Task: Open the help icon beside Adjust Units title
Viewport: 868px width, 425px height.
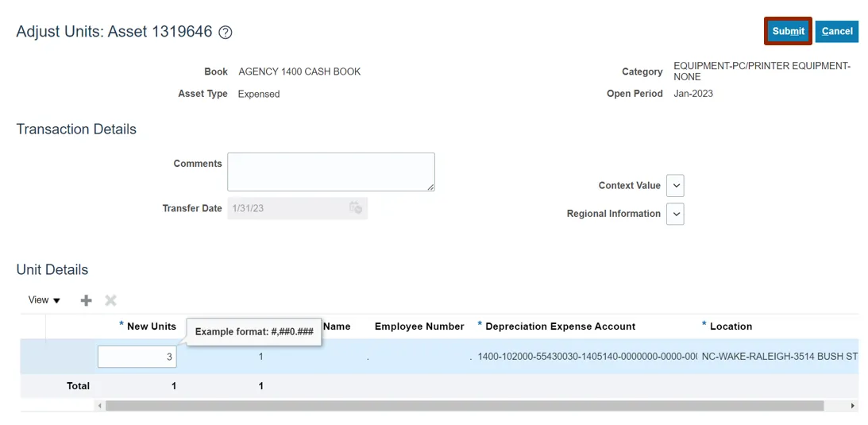Action: (x=226, y=33)
